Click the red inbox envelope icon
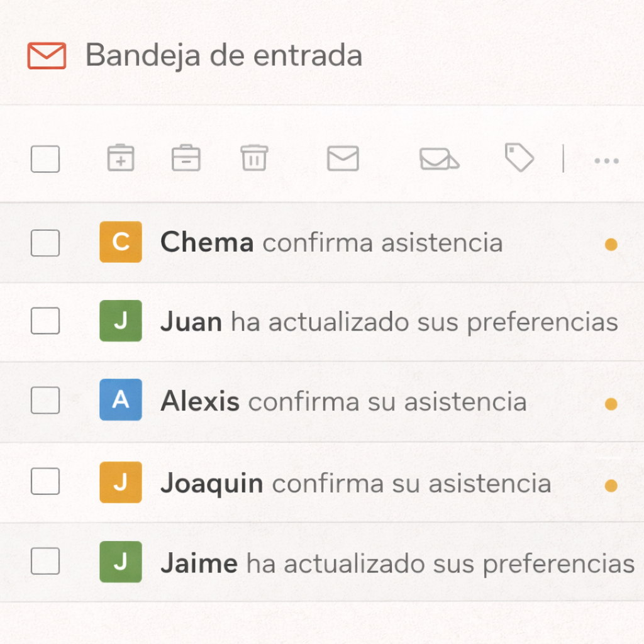Image resolution: width=644 pixels, height=644 pixels. [x=46, y=55]
